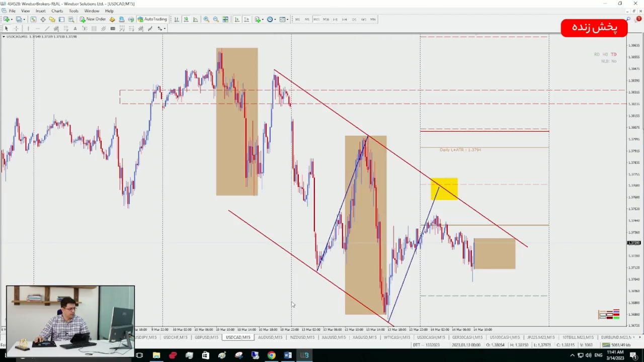This screenshot has width=644, height=362.
Task: Draw a vertical line tool
Action: point(28,29)
